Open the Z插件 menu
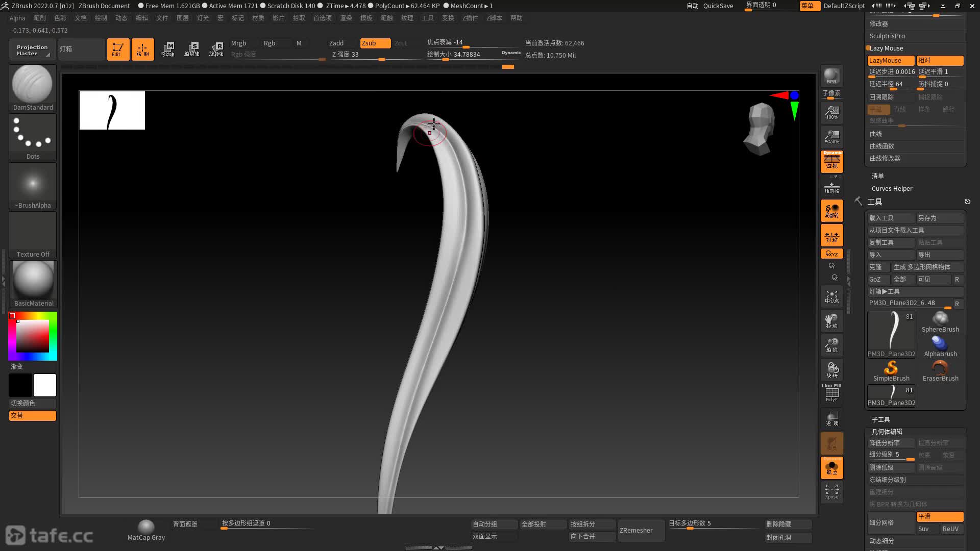The image size is (980, 551). coord(470,18)
